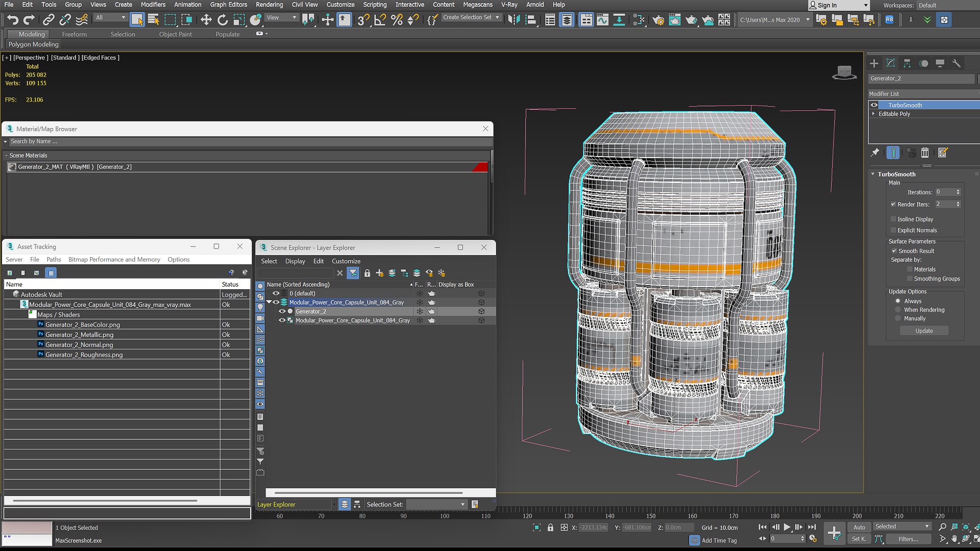Screen dimensions: 980x551
Task: Click the lock icon in Scene Explorer toolbar
Action: point(367,273)
